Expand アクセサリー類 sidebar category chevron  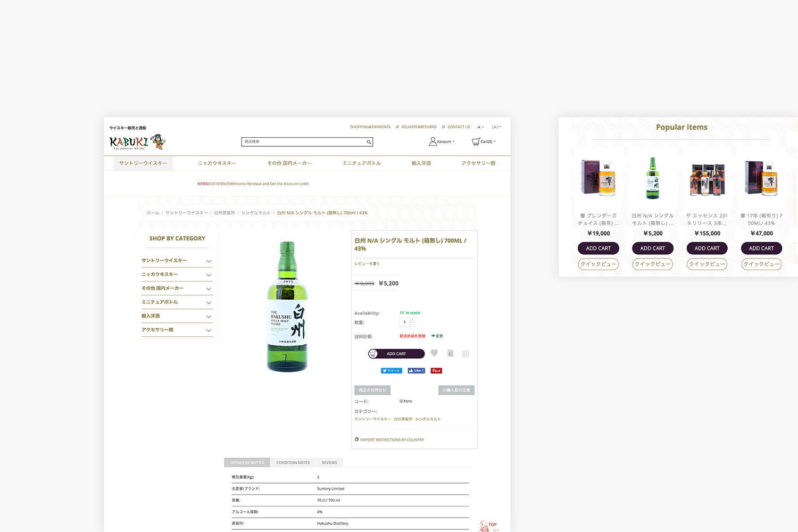pos(209,330)
